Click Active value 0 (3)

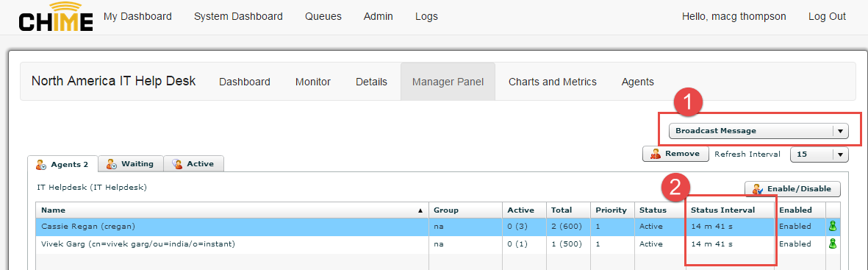tap(516, 226)
